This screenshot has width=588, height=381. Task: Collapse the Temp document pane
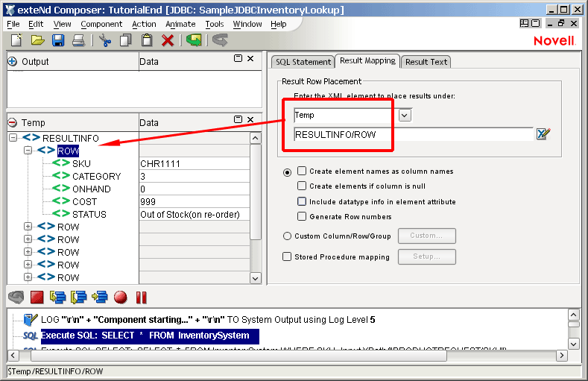[x=13, y=122]
